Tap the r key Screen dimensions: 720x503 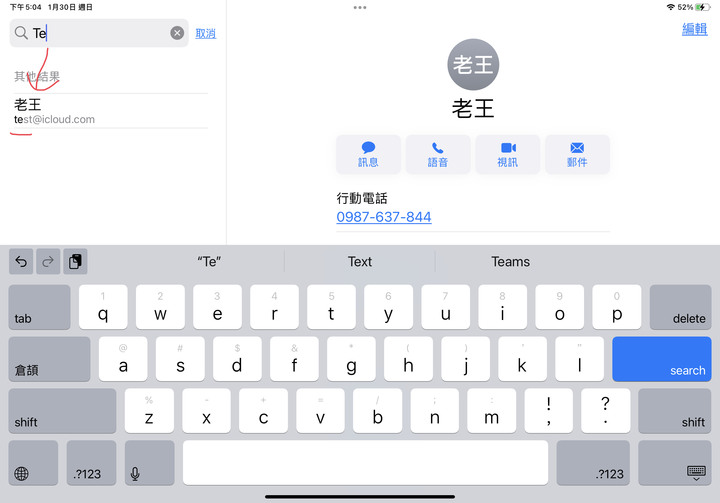(274, 307)
